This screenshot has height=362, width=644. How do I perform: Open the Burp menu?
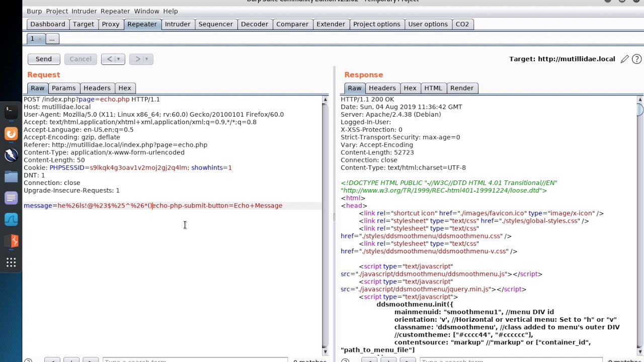34,11
